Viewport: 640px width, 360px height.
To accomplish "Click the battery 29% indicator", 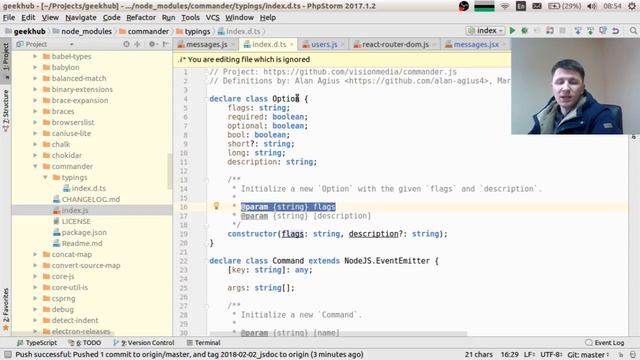I will click(x=564, y=6).
